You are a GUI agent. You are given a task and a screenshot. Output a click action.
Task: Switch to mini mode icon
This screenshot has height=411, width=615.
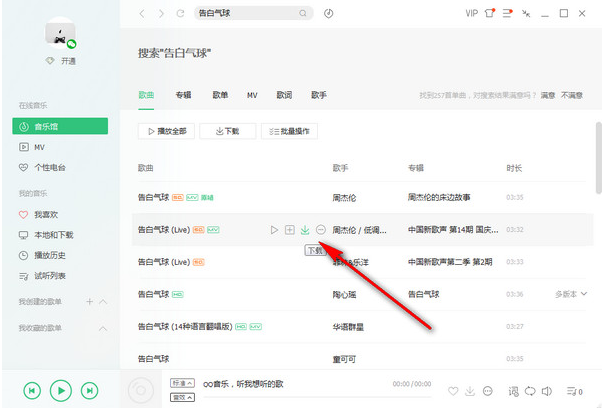(526, 14)
